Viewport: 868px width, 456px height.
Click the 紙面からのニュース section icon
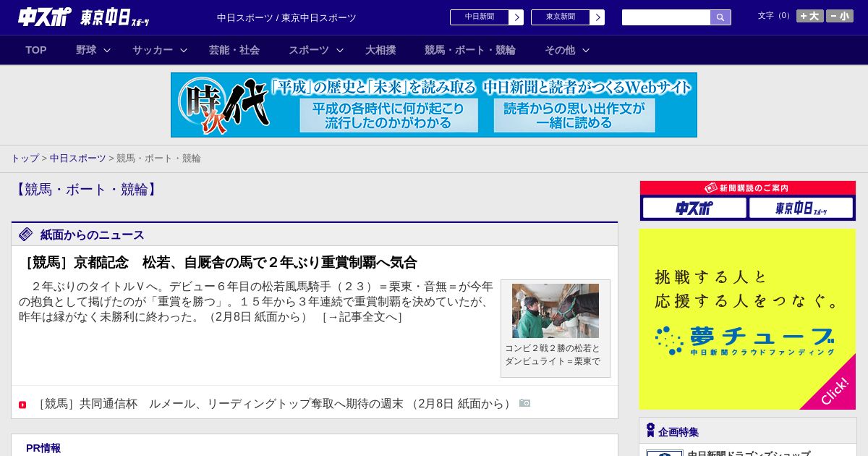pos(26,235)
